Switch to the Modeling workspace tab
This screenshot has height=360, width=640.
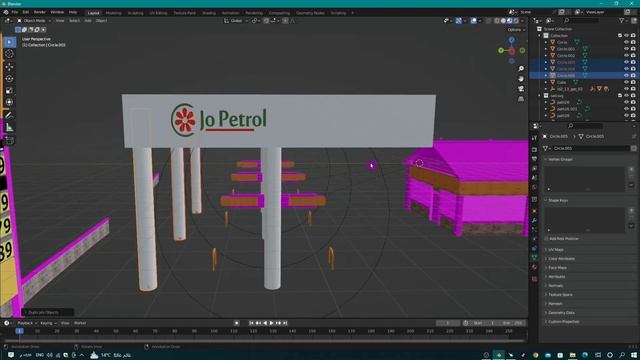coord(113,13)
